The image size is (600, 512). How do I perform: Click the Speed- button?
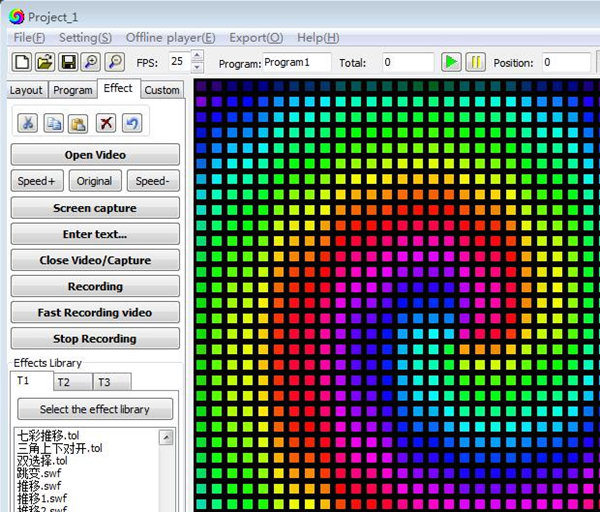point(153,181)
